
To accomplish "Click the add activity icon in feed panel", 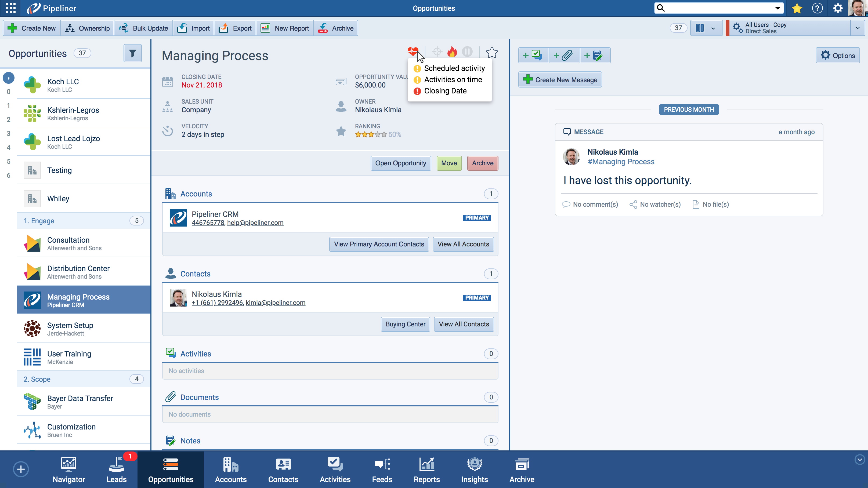I will [534, 56].
